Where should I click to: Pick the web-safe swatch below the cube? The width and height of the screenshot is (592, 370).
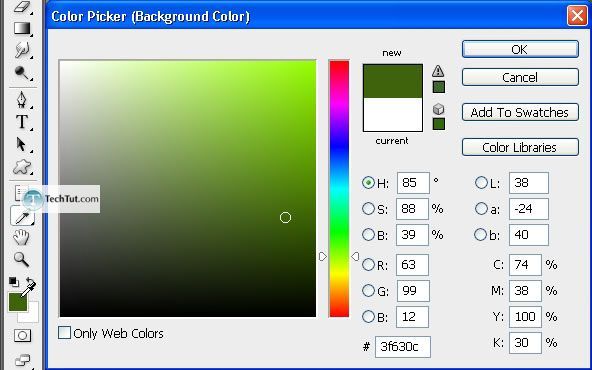coord(438,124)
